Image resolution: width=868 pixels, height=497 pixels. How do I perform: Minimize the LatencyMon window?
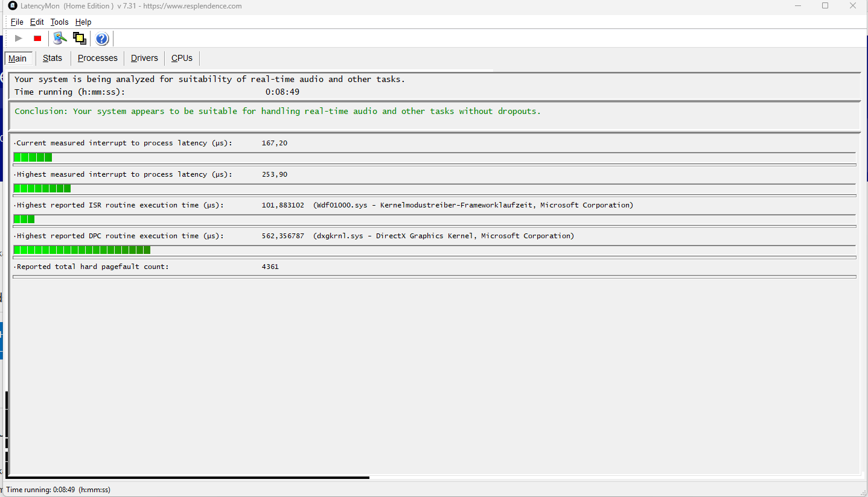tap(797, 6)
